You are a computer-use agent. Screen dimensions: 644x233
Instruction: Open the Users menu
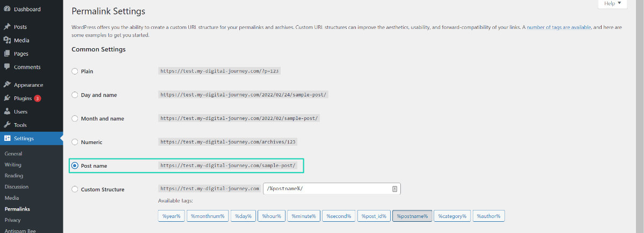coord(31,111)
